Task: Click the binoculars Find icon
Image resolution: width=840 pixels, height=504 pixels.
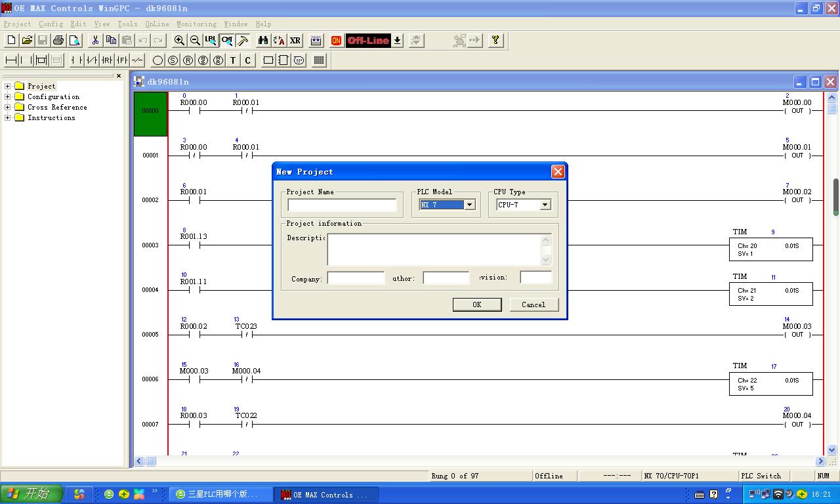Action: click(263, 41)
